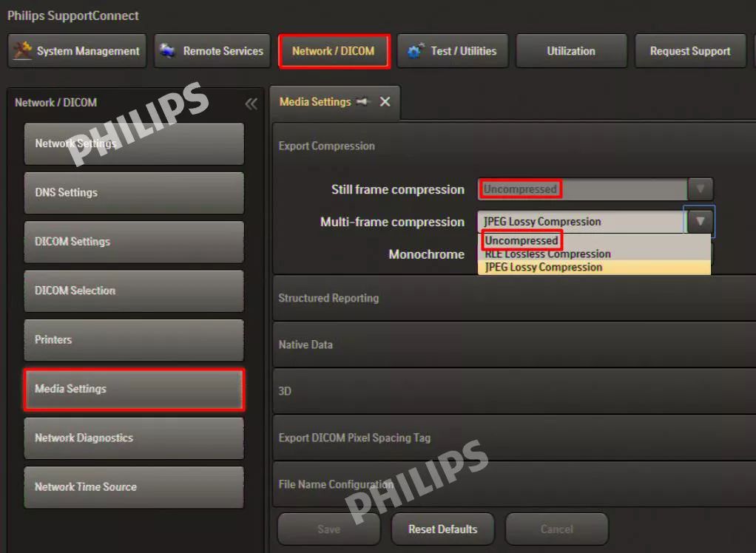The image size is (756, 553).
Task: Close the Media Settings tab
Action: coord(385,101)
